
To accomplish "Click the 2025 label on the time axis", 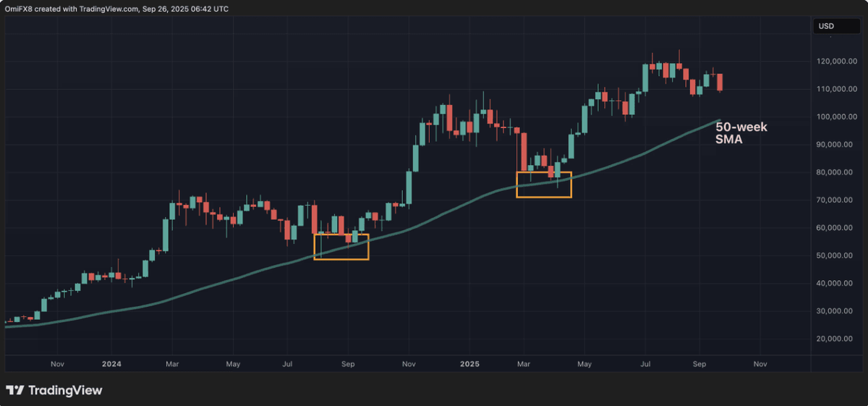I will [469, 363].
